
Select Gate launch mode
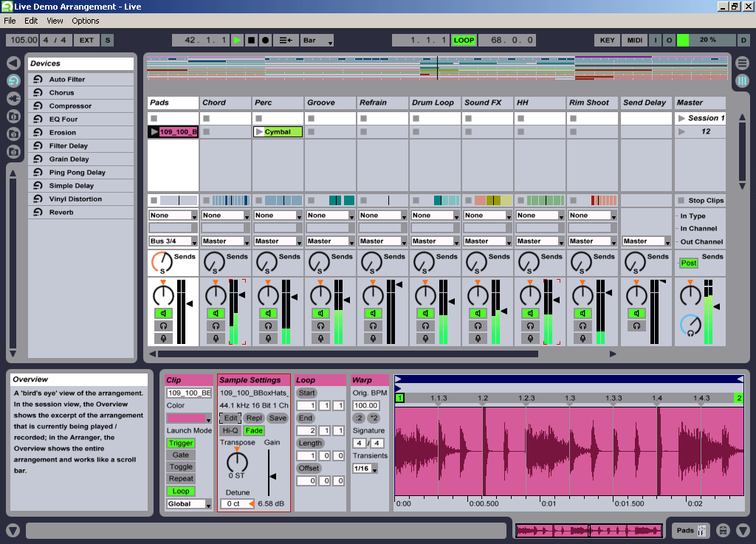pos(181,455)
